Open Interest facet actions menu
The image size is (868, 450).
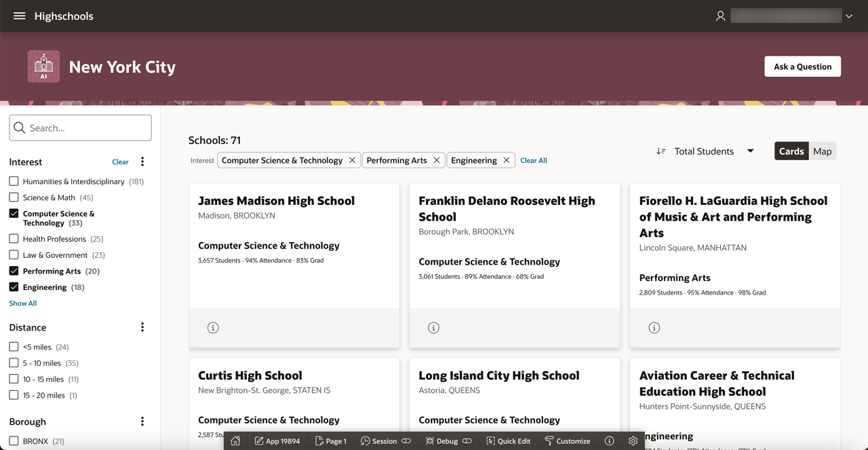[142, 162]
